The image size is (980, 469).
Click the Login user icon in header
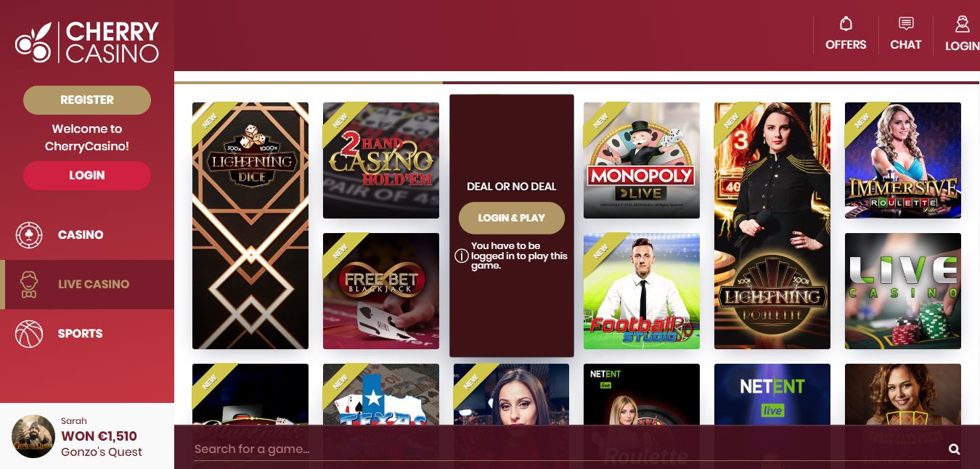(962, 24)
